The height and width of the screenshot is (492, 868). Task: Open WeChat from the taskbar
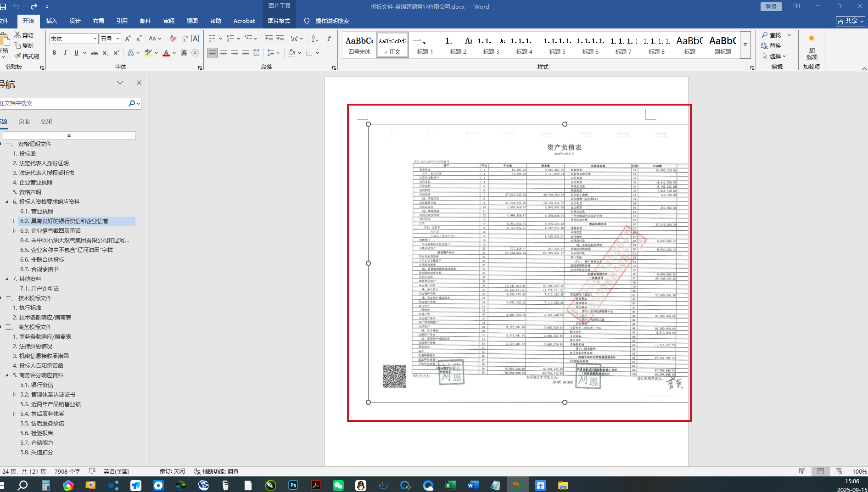tap(338, 485)
